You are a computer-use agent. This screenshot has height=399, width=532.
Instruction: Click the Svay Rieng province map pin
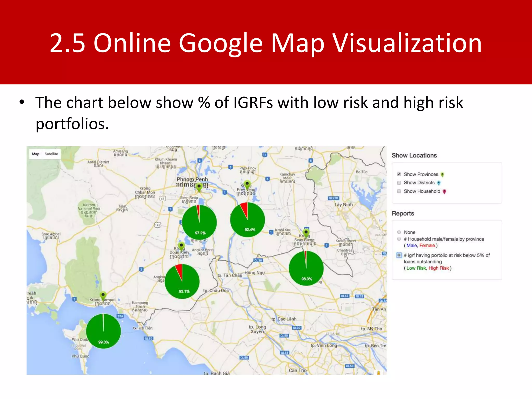[x=306, y=232]
